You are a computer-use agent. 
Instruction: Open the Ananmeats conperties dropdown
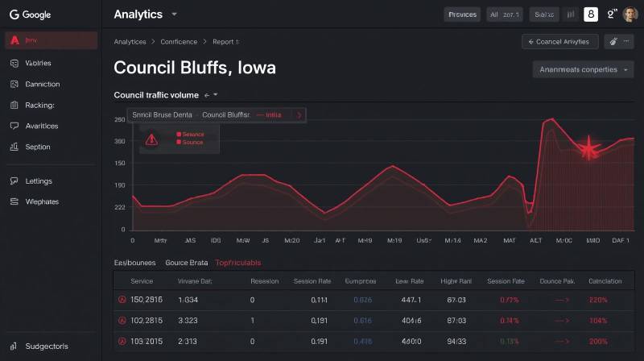(x=582, y=69)
